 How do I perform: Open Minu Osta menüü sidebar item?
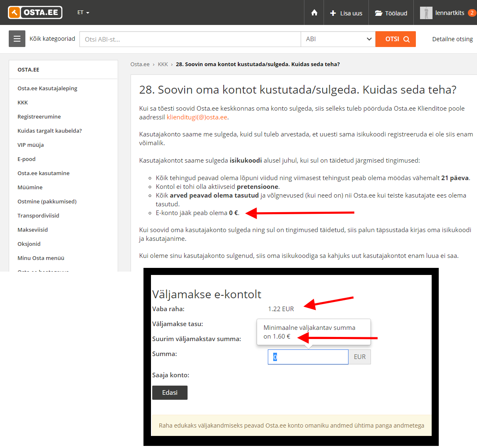click(41, 258)
